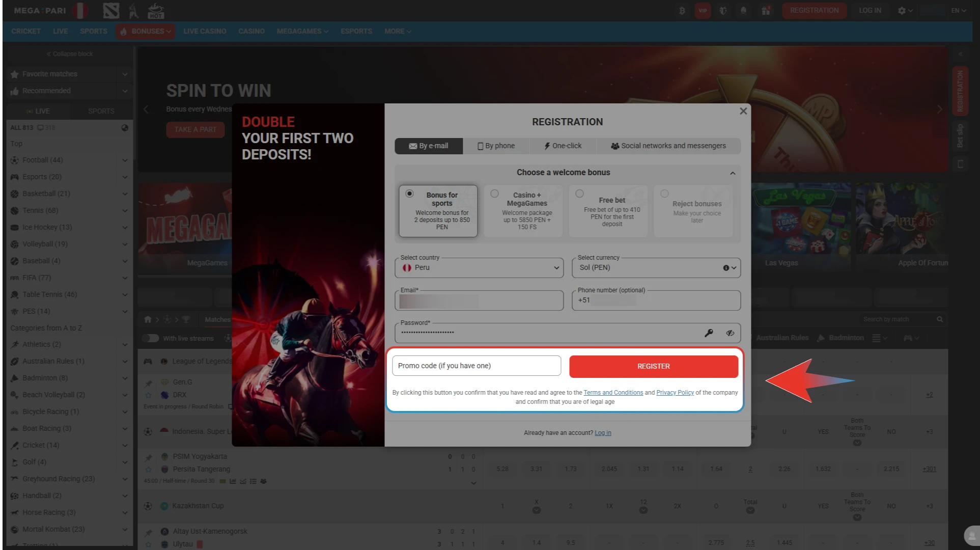
Task: Click the Email input field
Action: coord(479,300)
